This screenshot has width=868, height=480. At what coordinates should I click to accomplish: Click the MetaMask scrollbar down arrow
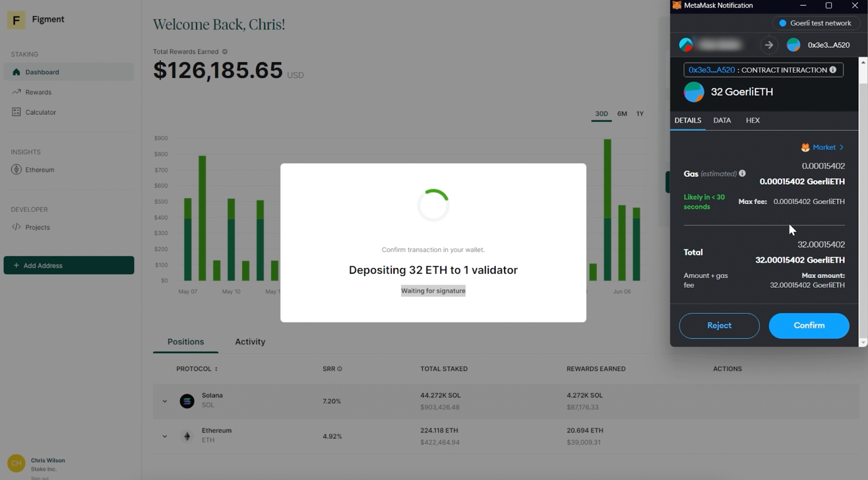863,342
